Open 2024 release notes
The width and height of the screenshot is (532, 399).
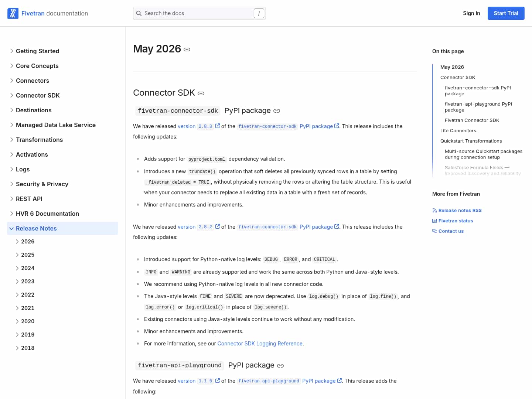click(28, 268)
